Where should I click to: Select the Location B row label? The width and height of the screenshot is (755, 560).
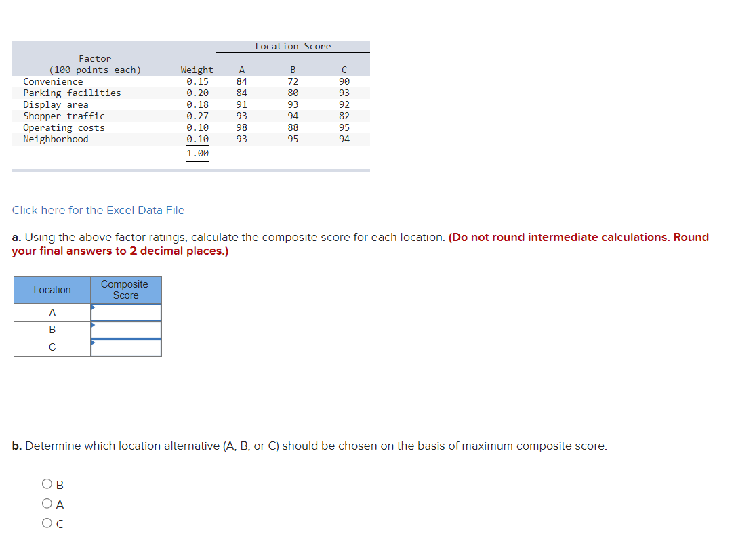point(52,330)
